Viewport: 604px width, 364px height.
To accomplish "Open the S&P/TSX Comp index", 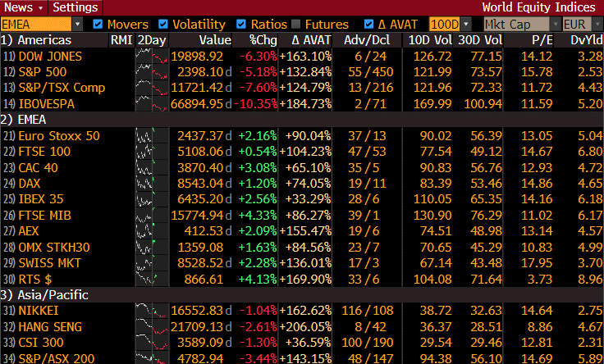I will 62,88.
